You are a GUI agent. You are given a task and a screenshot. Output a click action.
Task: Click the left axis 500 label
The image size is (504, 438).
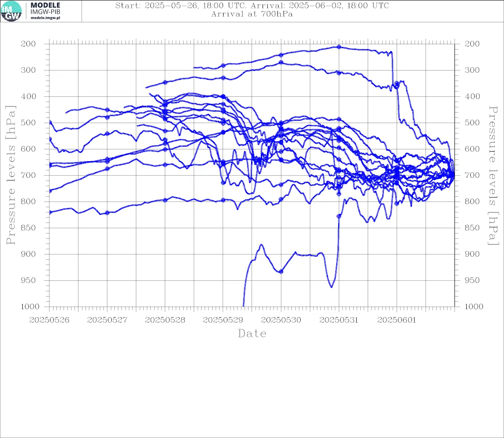[28, 123]
